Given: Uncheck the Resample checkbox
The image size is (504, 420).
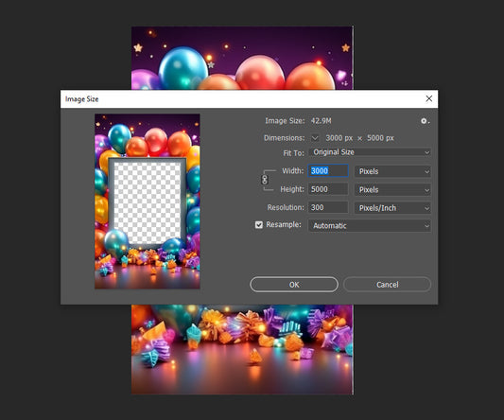Looking at the screenshot, I should click(x=259, y=225).
